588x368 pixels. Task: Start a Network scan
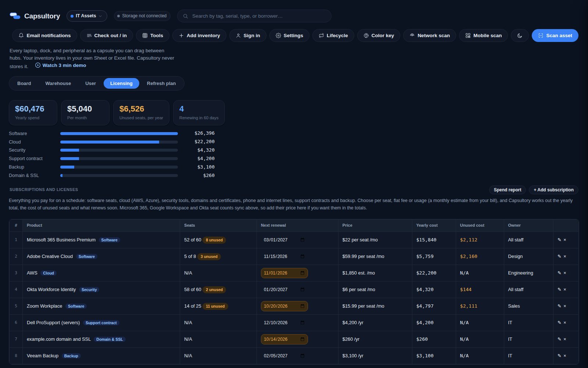tap(430, 35)
